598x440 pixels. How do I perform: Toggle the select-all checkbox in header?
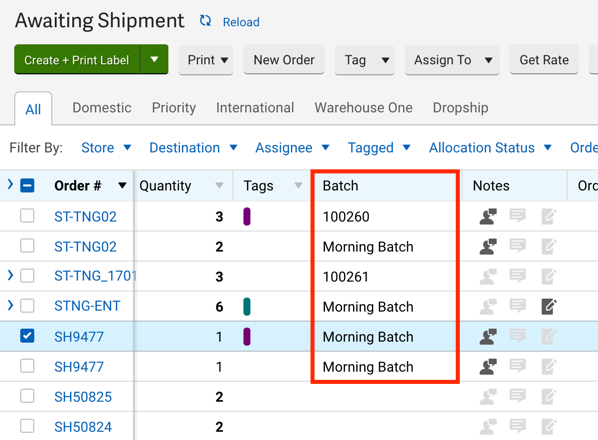tap(27, 186)
